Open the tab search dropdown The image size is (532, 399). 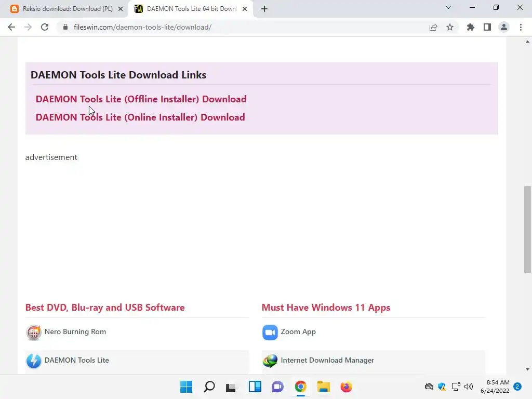point(448,7)
